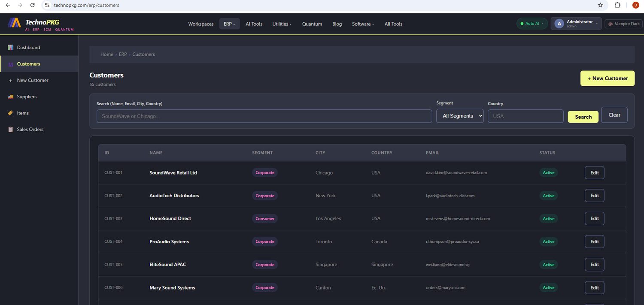The image size is (644, 305).
Task: Click the Canada country cell
Action: 379,242
